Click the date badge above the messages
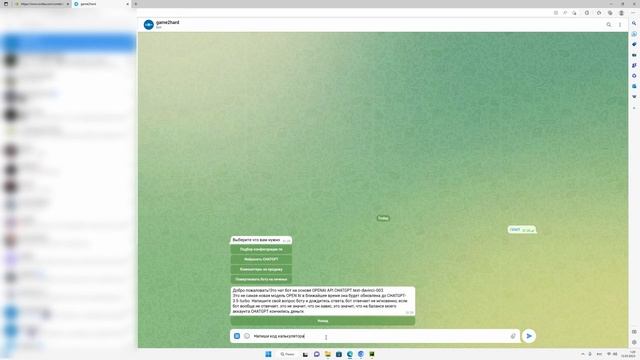Screen dimensions: 640x360 [383, 218]
